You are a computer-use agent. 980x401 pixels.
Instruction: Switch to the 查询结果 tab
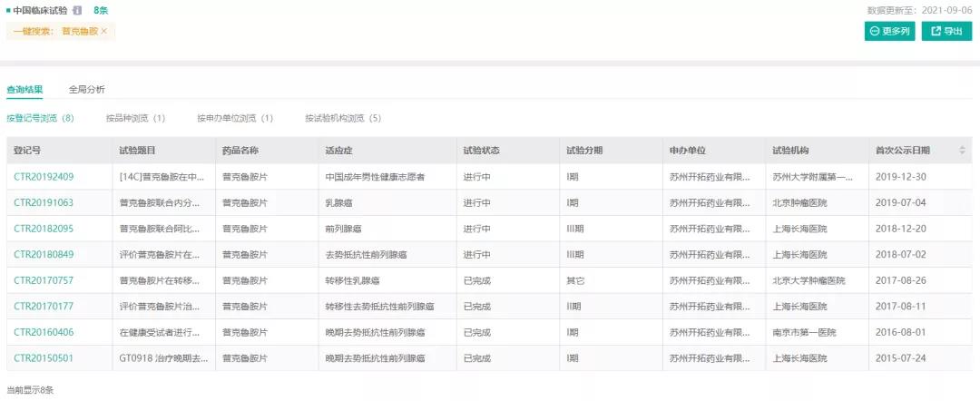(x=24, y=89)
